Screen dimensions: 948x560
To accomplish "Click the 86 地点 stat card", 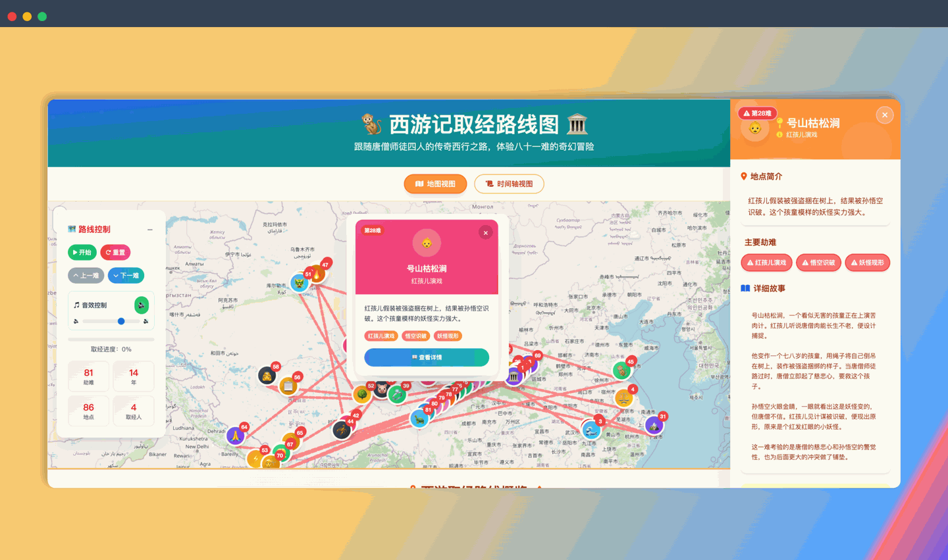I will tap(88, 411).
